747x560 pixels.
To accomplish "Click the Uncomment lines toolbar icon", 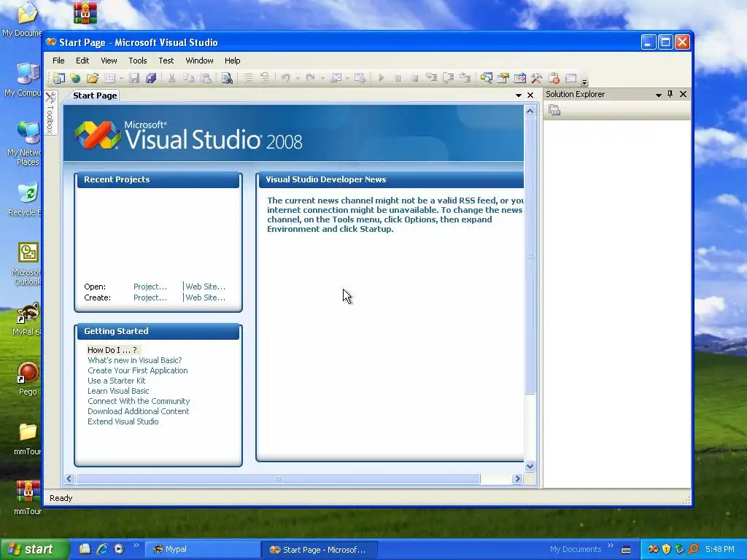I will tap(265, 78).
